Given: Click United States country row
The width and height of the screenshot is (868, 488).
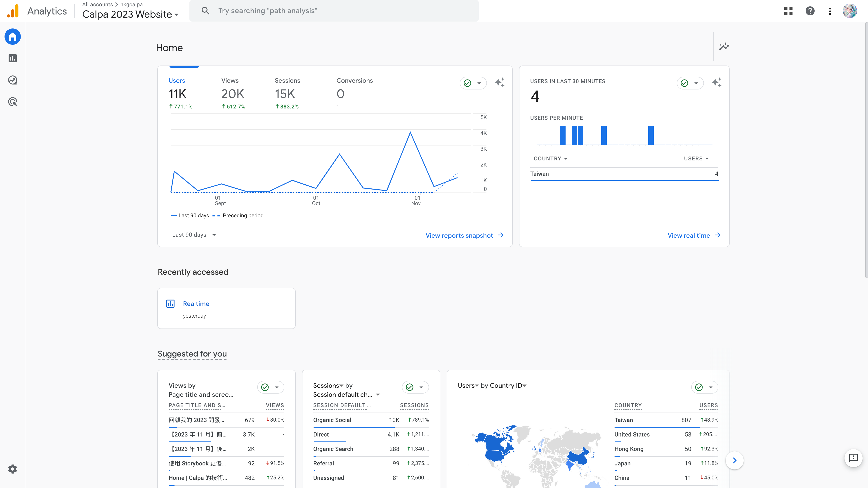Looking at the screenshot, I should point(666,434).
